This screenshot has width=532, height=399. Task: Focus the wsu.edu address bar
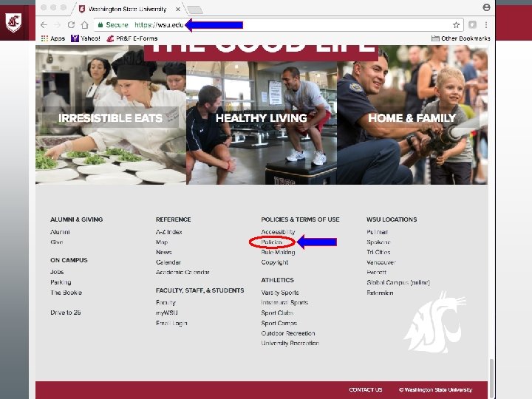click(x=275, y=25)
